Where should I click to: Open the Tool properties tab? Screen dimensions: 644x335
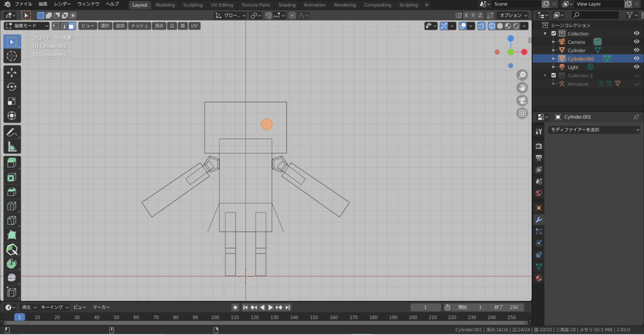click(x=539, y=132)
